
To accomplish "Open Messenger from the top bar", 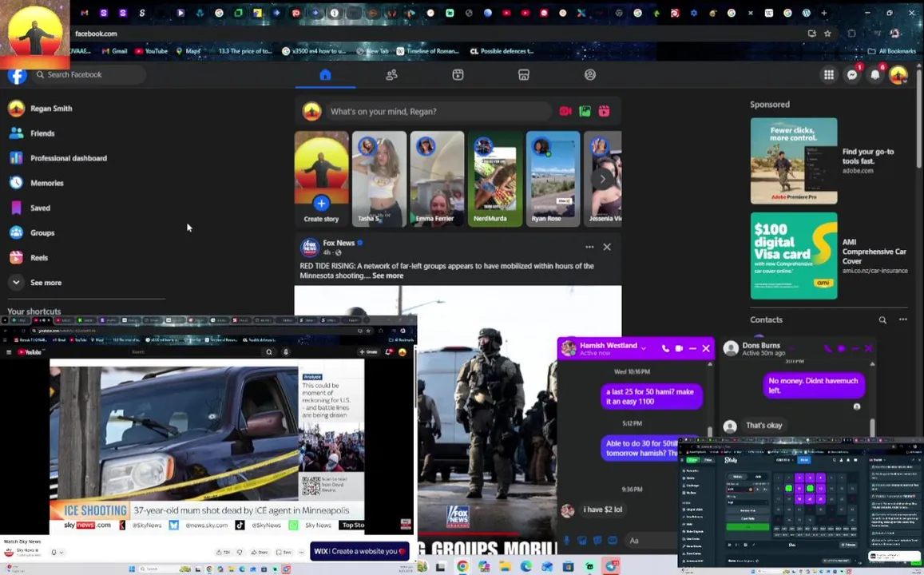I will [852, 75].
